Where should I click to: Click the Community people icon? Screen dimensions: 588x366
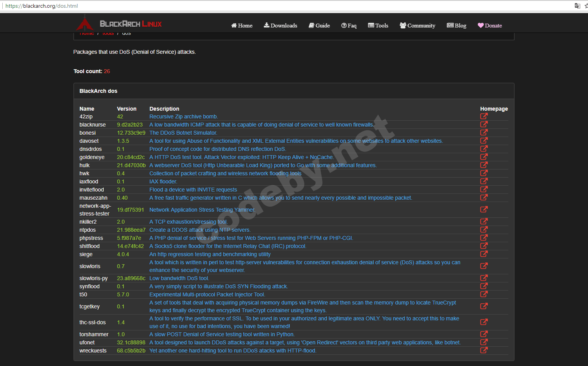click(403, 25)
